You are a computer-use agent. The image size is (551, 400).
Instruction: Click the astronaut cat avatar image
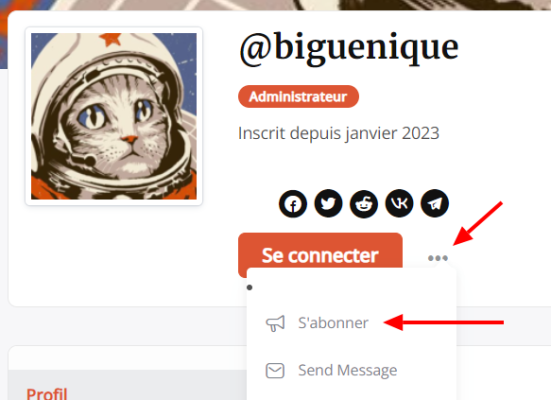114,116
